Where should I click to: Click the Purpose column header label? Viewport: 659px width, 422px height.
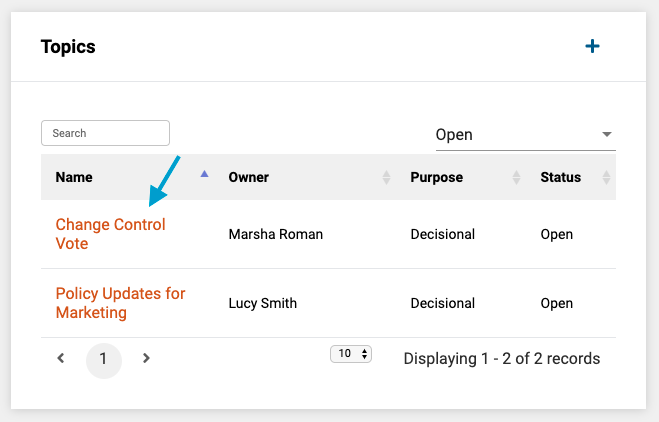436,178
